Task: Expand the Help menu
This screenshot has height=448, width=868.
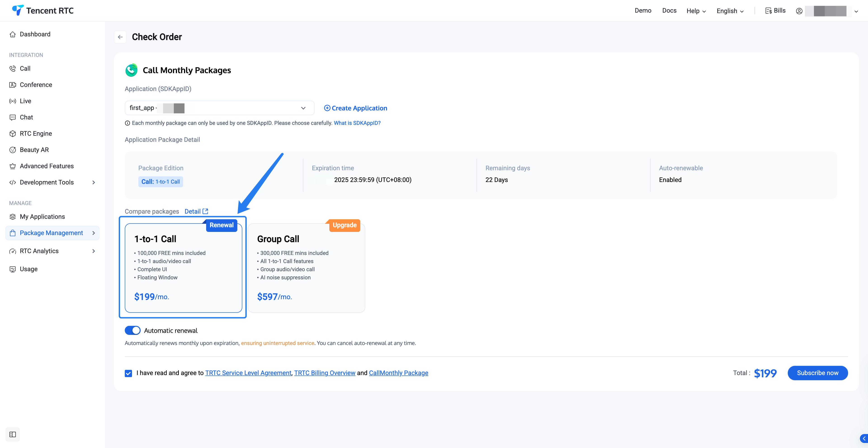Action: click(x=696, y=10)
